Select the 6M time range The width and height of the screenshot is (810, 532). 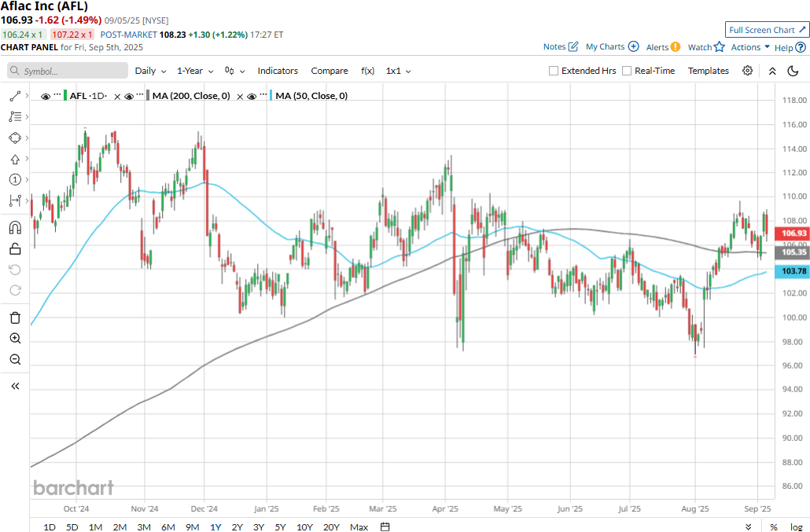coord(168,526)
